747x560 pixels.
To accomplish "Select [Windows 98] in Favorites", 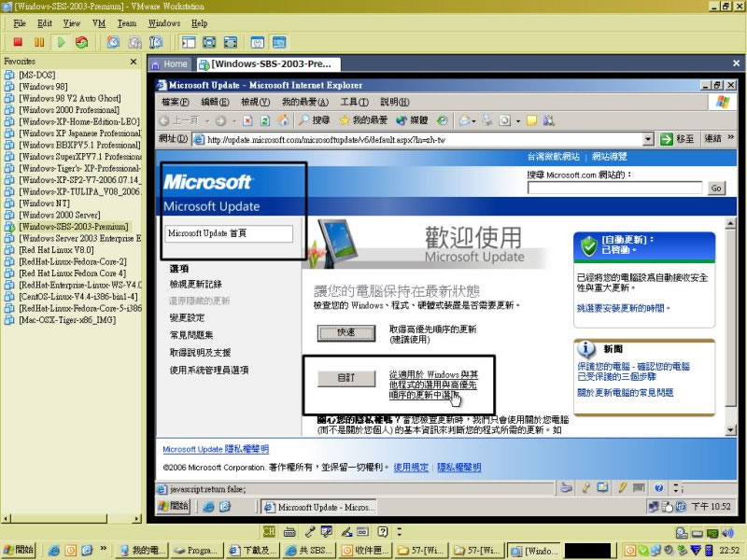I will [43, 87].
